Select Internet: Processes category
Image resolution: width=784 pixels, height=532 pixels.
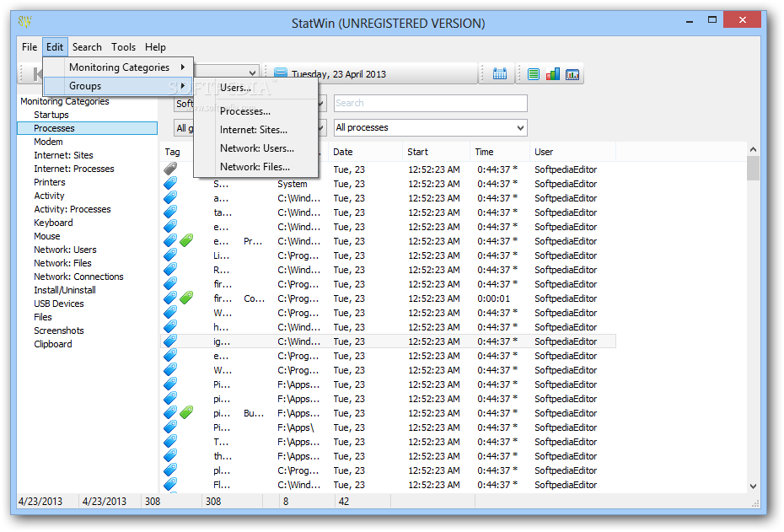[x=74, y=169]
